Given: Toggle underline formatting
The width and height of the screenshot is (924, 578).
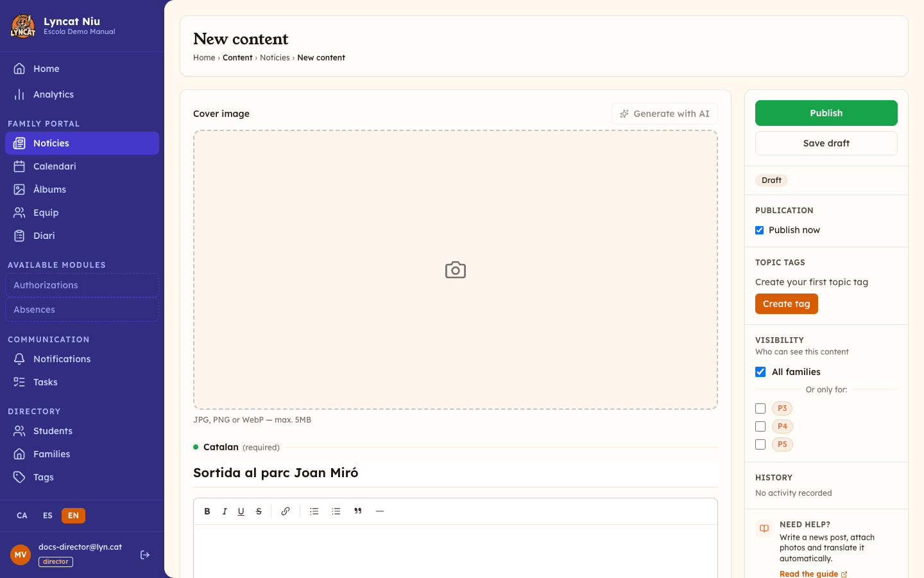Looking at the screenshot, I should click(241, 511).
